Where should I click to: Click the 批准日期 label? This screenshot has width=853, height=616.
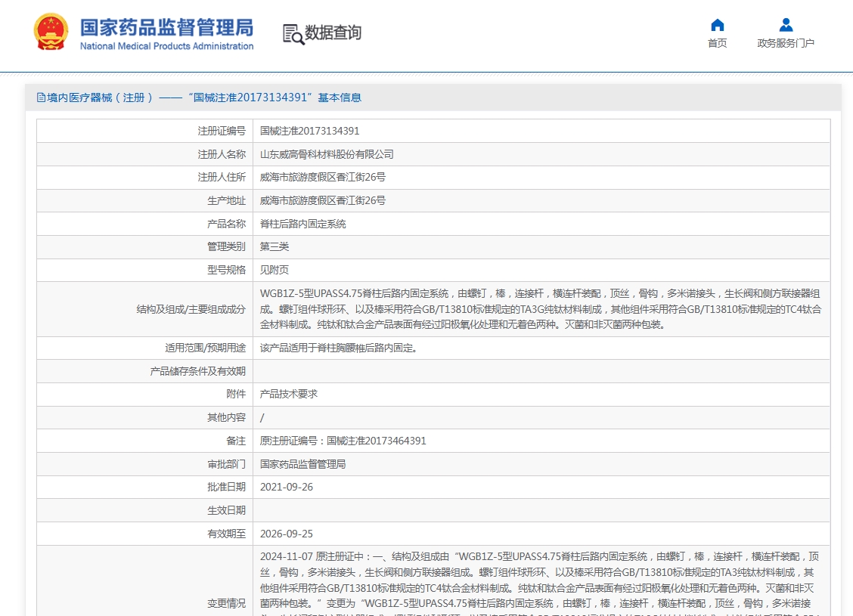[x=226, y=488]
